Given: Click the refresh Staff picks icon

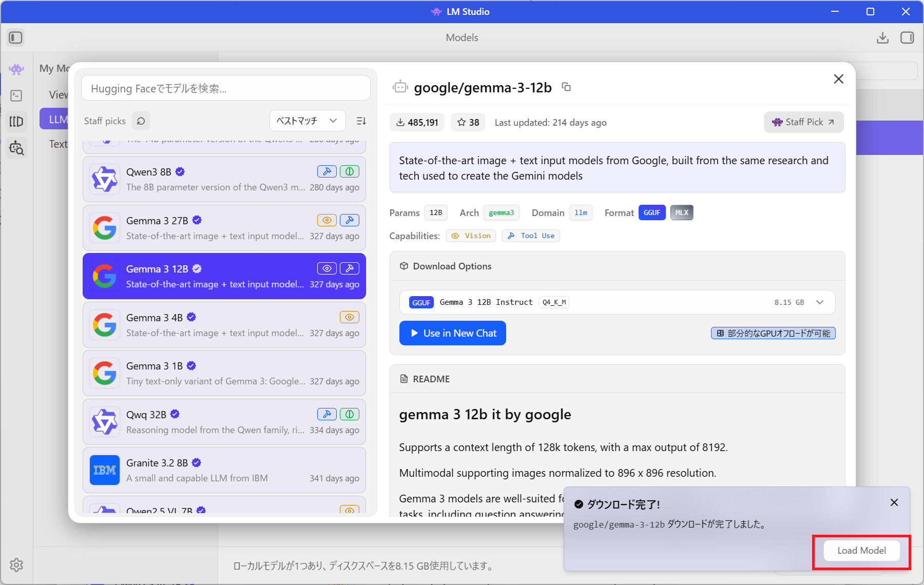Looking at the screenshot, I should [141, 121].
